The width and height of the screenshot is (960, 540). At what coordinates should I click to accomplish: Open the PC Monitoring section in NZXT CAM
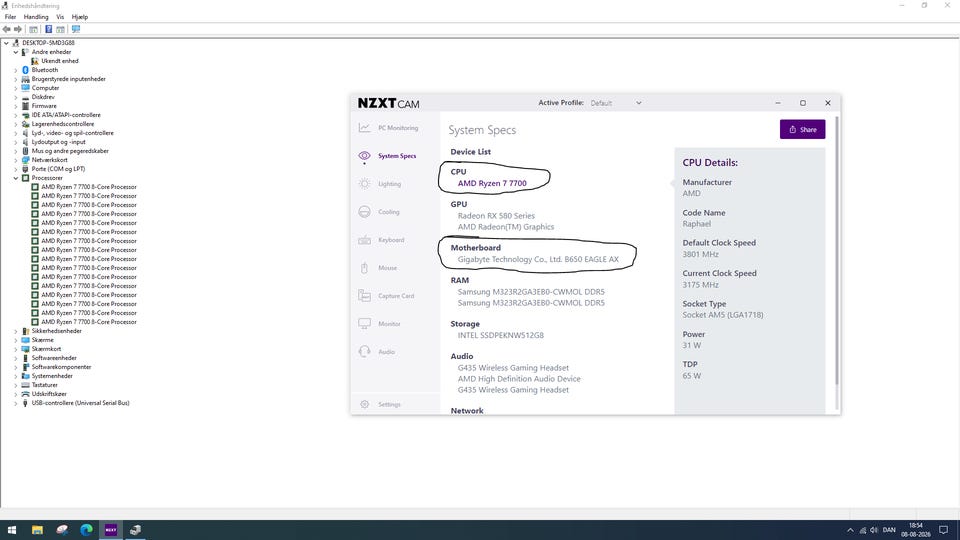[388, 128]
